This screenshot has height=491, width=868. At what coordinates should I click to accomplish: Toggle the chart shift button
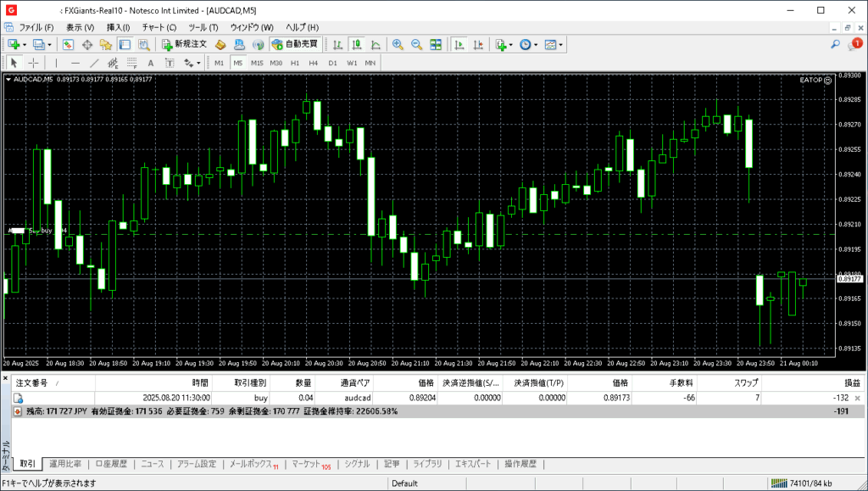pyautogui.click(x=478, y=44)
